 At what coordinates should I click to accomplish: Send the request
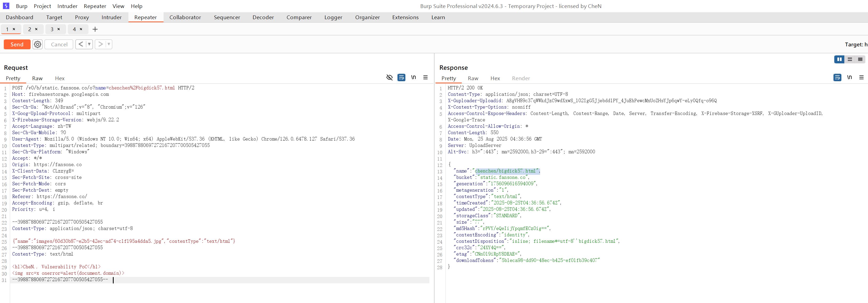[17, 44]
